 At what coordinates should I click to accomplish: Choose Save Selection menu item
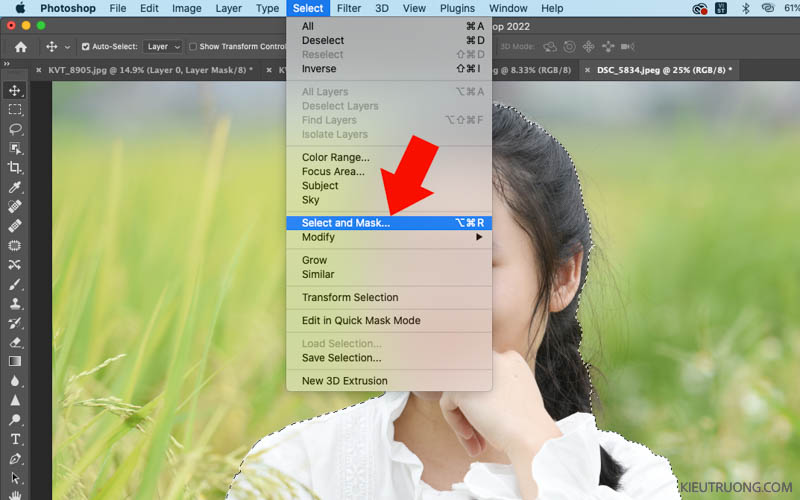point(389,358)
